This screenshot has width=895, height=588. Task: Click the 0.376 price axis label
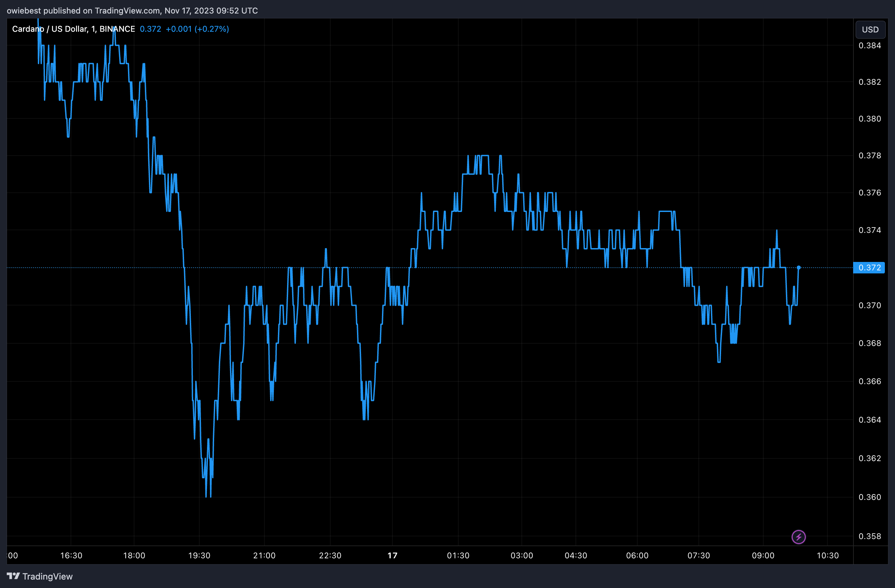coord(870,193)
